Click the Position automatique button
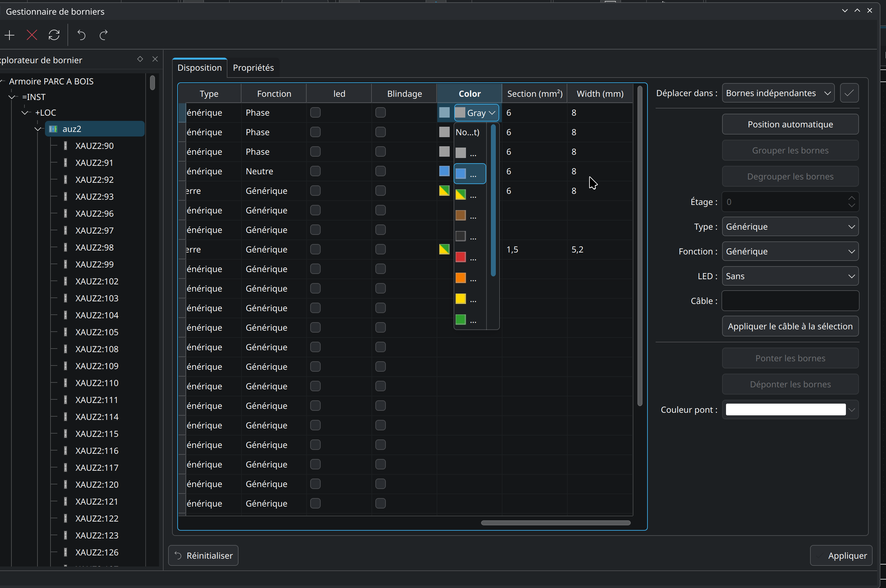The height and width of the screenshot is (588, 886). click(790, 124)
